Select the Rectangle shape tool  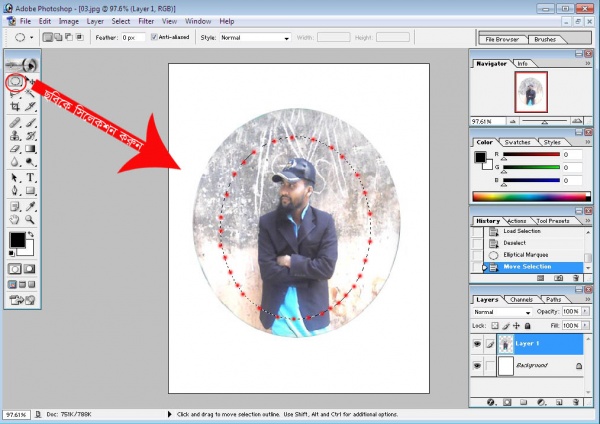(x=30, y=191)
